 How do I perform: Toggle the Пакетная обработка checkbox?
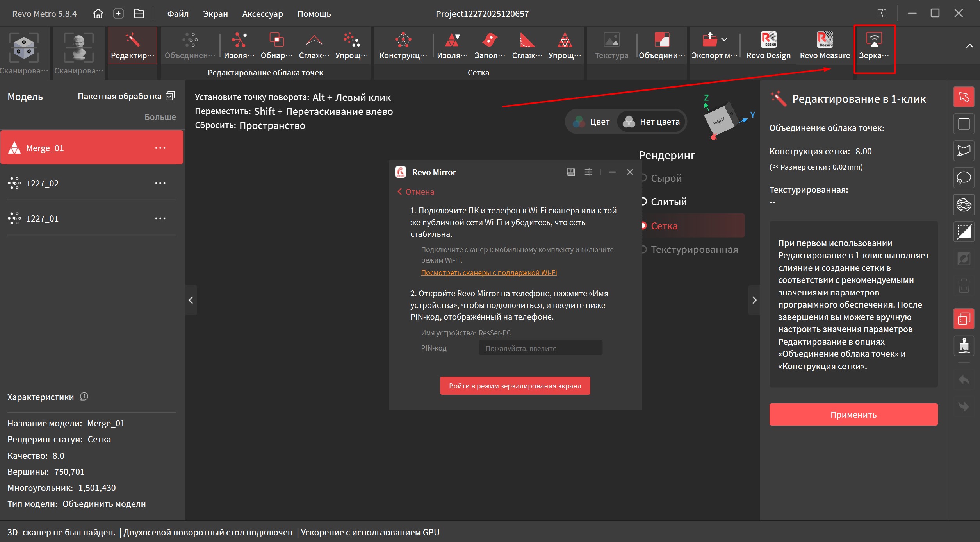point(170,96)
